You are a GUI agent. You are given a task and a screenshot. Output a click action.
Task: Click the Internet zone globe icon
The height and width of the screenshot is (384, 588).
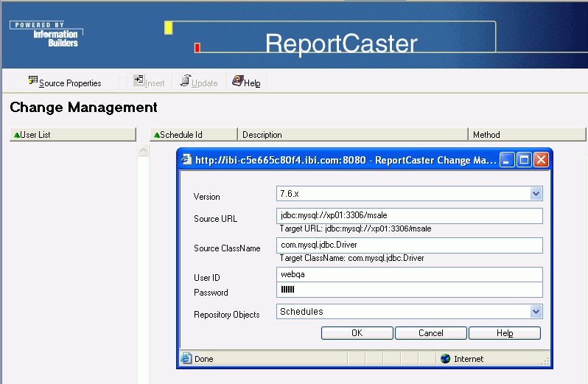click(446, 359)
